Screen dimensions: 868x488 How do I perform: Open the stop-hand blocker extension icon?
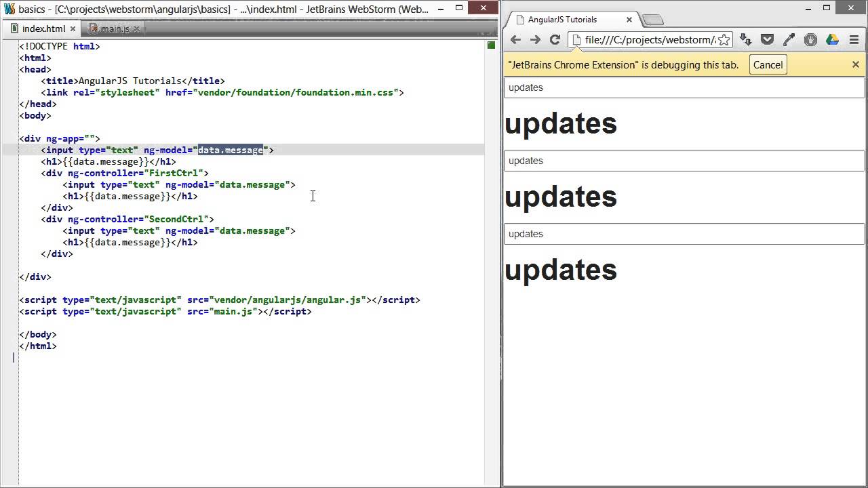[x=810, y=40]
